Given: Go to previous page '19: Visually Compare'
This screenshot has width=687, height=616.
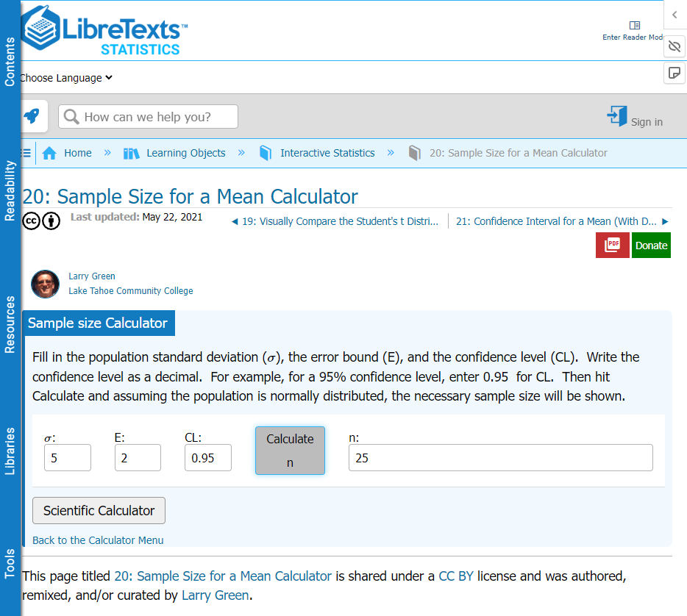Looking at the screenshot, I should 340,221.
